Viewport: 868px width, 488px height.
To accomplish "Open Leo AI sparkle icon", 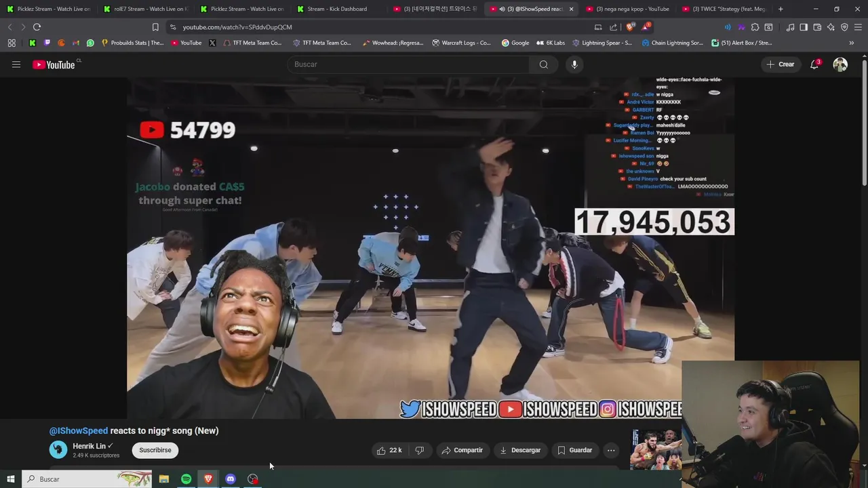I will (x=831, y=27).
